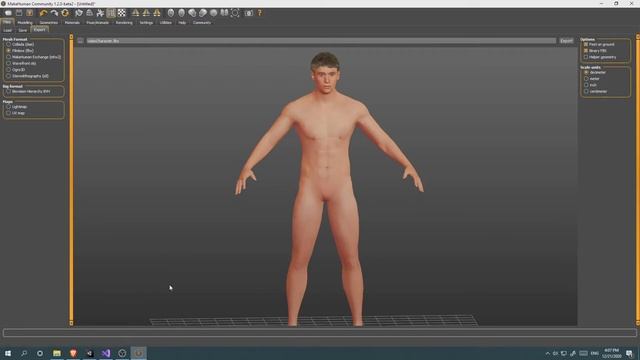Click the taskbar clock and date
Viewport: 640px width, 360px height.
(x=611, y=353)
